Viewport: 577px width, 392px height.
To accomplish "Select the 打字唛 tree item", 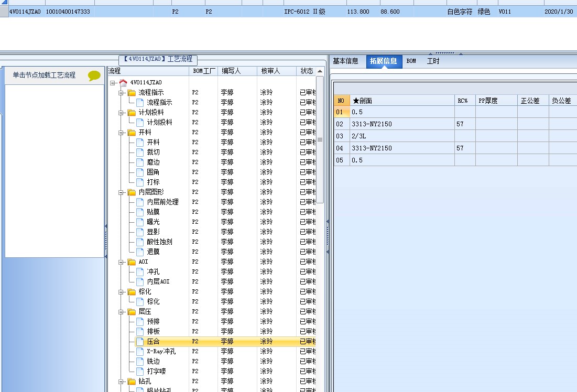I will coord(156,372).
